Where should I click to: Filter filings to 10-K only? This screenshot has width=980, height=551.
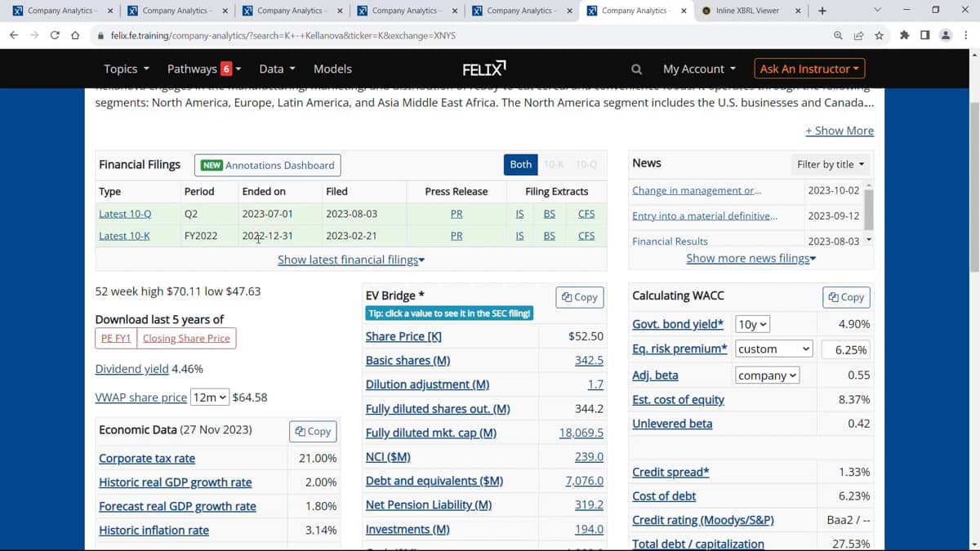click(554, 164)
